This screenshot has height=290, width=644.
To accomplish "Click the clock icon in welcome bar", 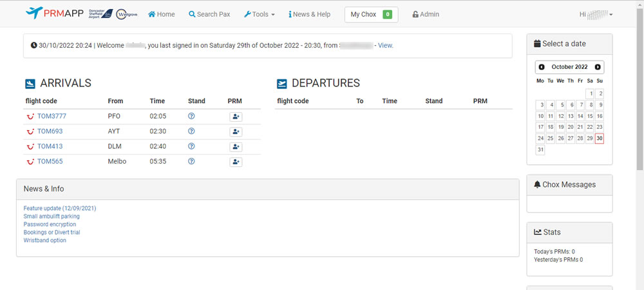I will pos(33,45).
